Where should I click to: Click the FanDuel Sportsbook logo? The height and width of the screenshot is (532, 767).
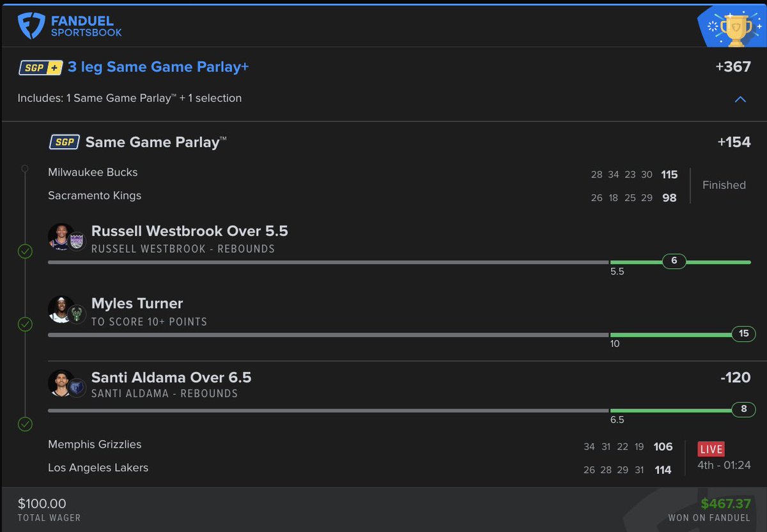click(70, 26)
